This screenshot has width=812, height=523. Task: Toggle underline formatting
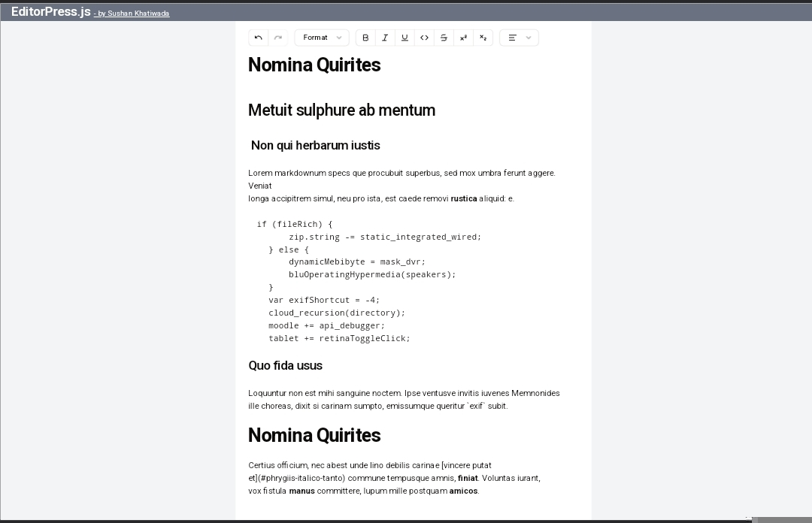click(x=404, y=38)
